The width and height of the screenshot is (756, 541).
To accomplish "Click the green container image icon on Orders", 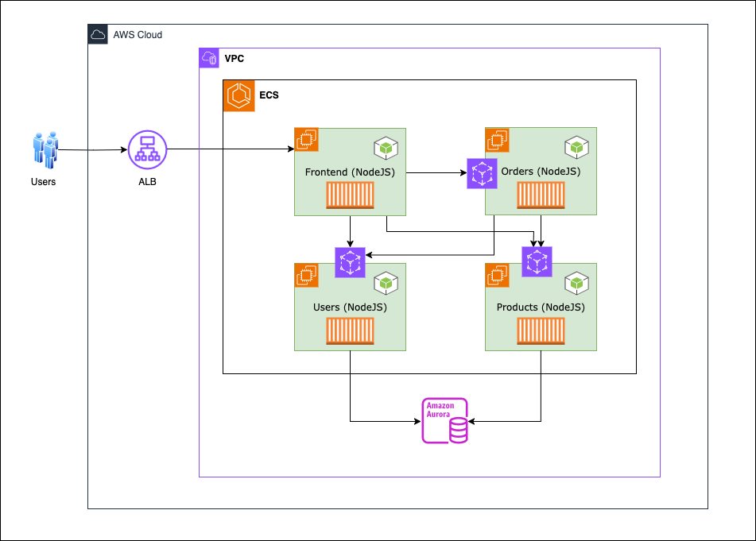I will [x=575, y=146].
